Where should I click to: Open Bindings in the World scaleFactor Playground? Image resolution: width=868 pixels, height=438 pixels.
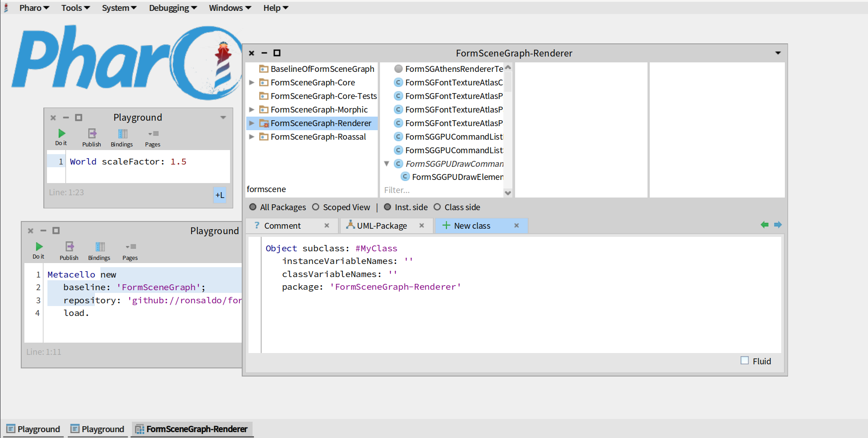(122, 138)
